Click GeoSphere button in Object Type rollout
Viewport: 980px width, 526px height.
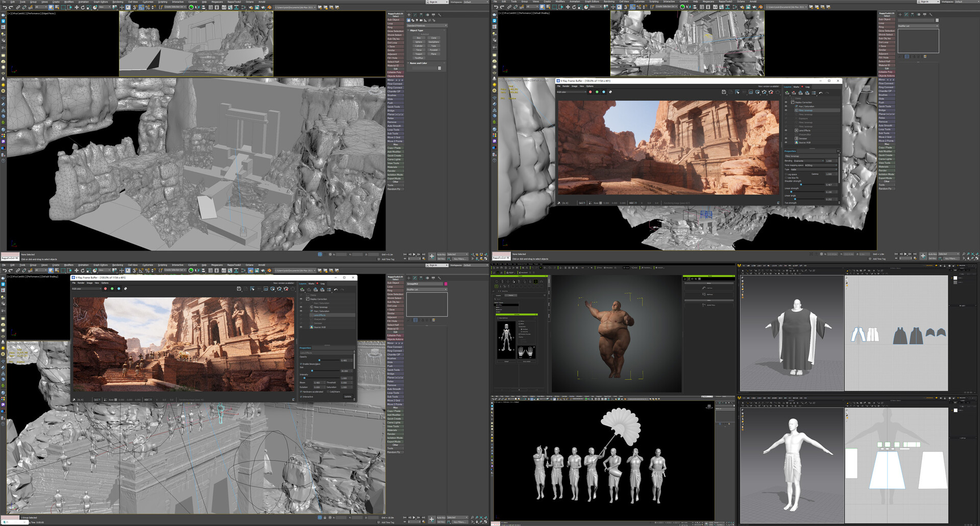434,42
